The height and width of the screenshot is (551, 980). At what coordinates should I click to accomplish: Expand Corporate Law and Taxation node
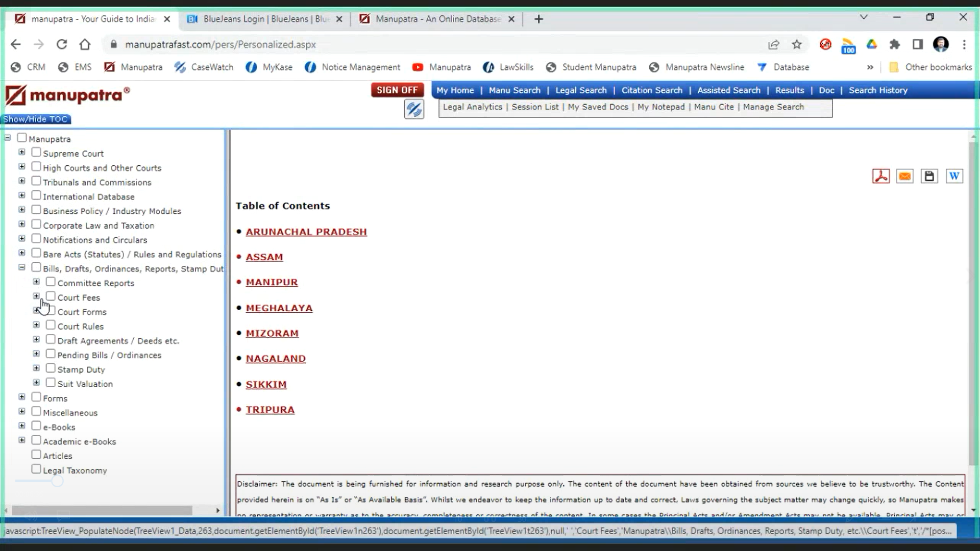click(x=21, y=224)
